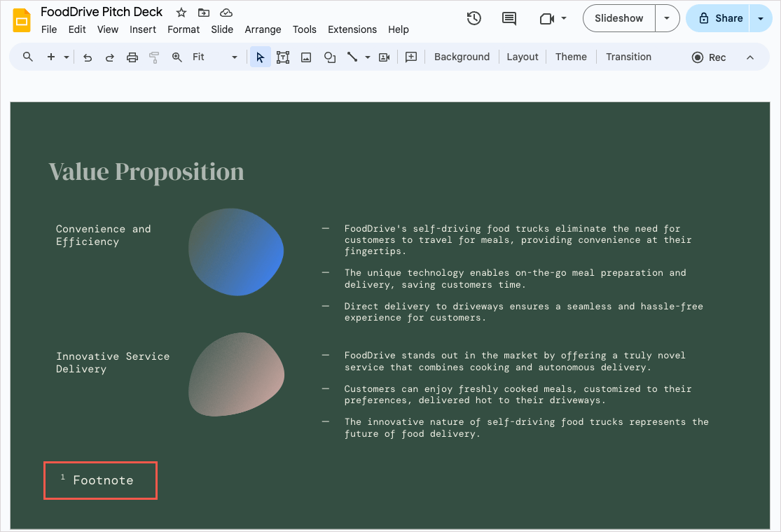Open the Arrange menu
Screen dimensions: 781x532
click(x=263, y=29)
